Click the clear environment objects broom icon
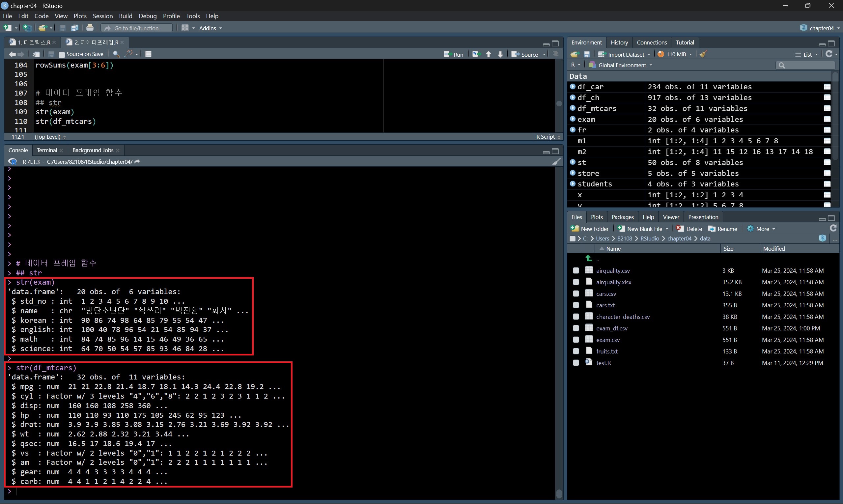843x504 pixels. 703,54
